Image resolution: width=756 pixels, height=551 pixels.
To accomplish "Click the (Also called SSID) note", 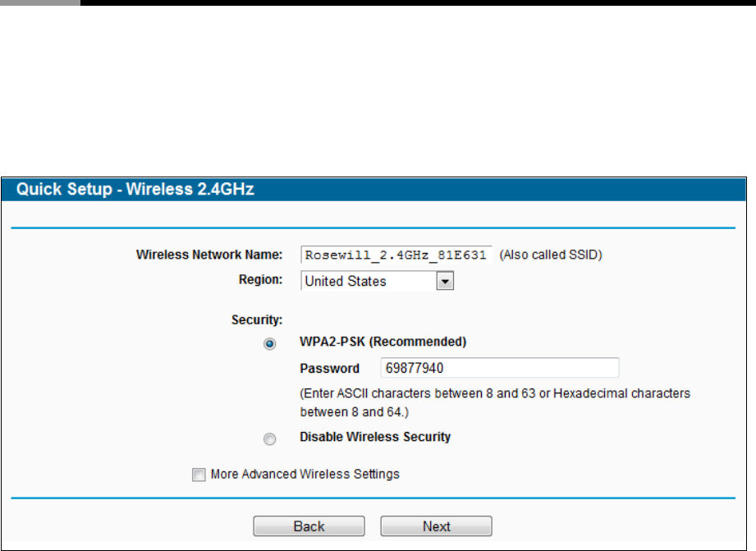I will [551, 255].
